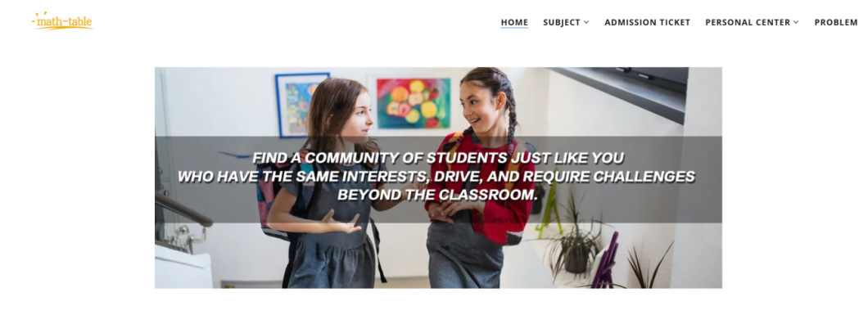Open the HOME menu item
Viewport: 868px width, 333px height.
tap(514, 23)
